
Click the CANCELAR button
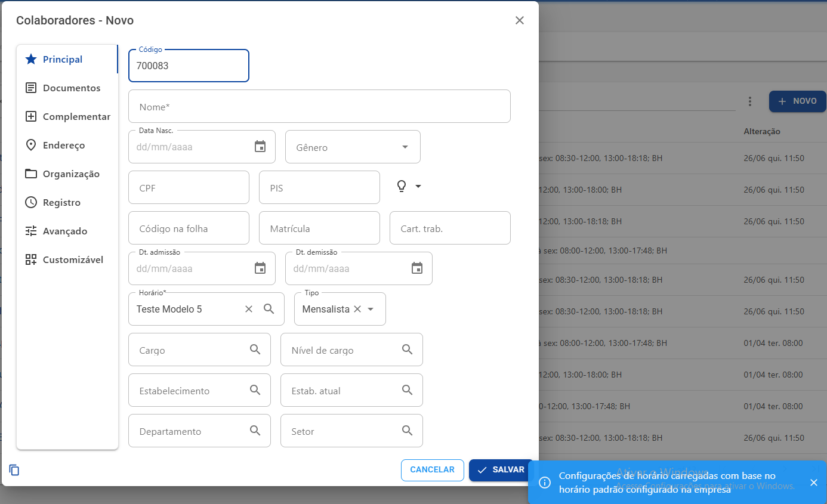coord(432,470)
